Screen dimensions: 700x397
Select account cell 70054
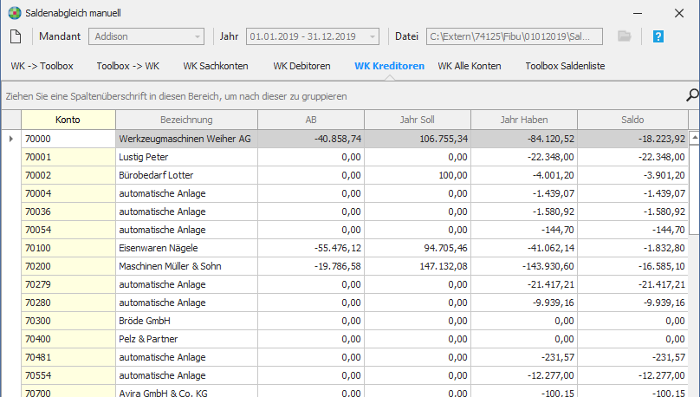tap(68, 230)
